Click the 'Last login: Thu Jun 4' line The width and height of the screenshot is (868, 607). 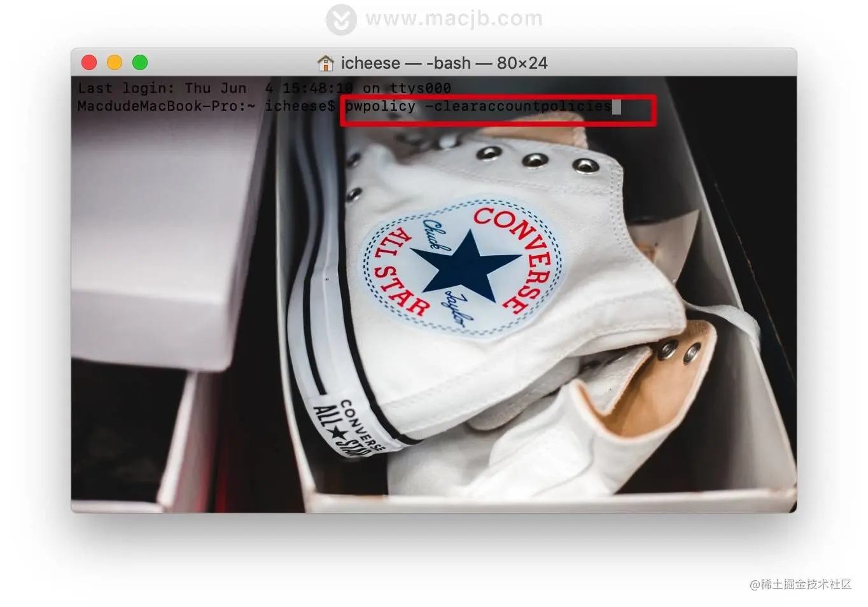(x=264, y=88)
